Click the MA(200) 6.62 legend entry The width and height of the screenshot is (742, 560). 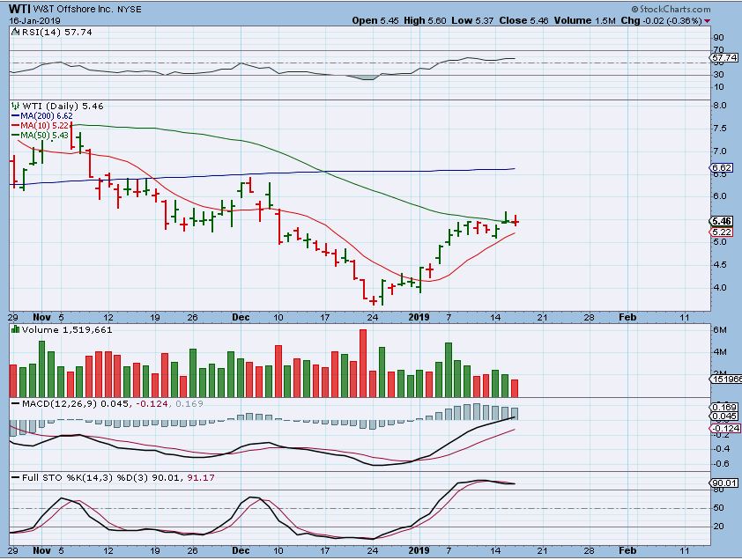coord(41,116)
